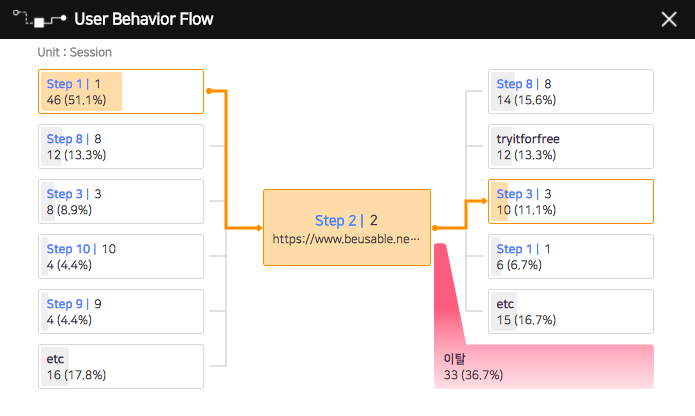The height and width of the screenshot is (416, 695).
Task: Choose the Step 10 source box
Action: [x=121, y=257]
